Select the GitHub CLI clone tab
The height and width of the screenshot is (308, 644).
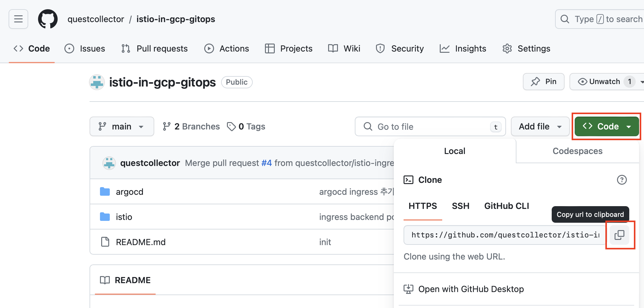pos(507,206)
